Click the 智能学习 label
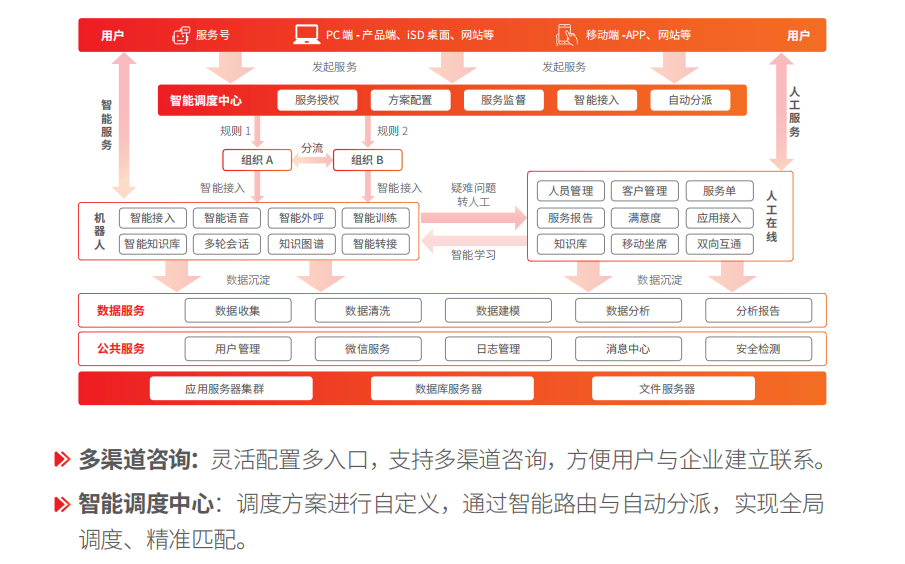This screenshot has height=564, width=905. click(x=473, y=255)
